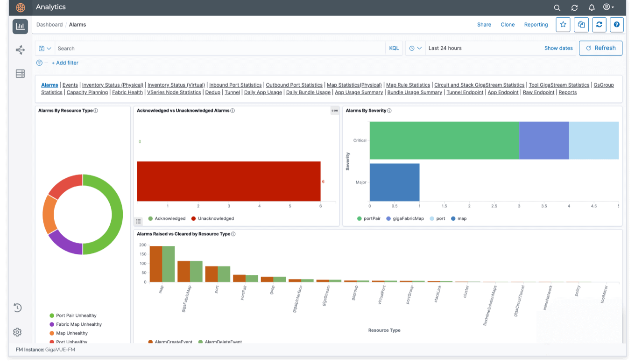Switch to the Alarms dashboard link

tap(49, 85)
